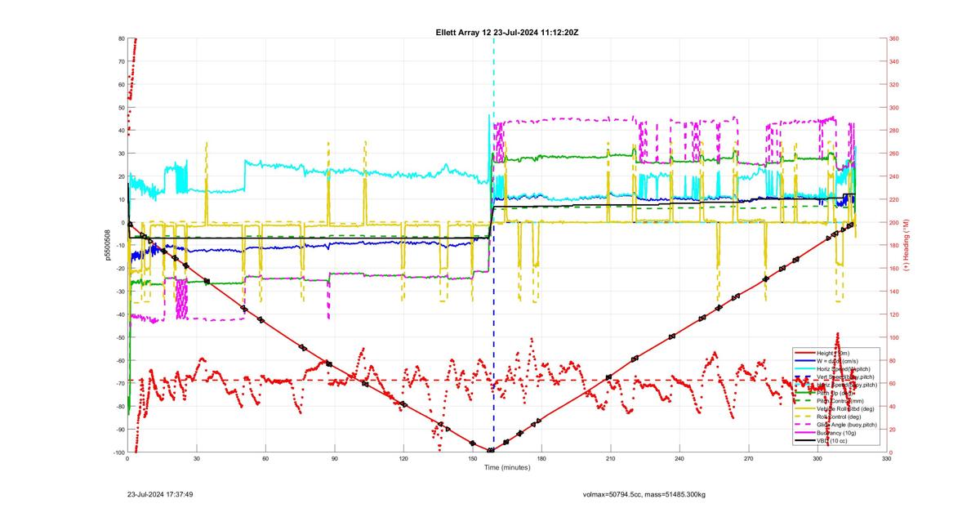Select the 330 tick label on the Time axis

[886, 460]
